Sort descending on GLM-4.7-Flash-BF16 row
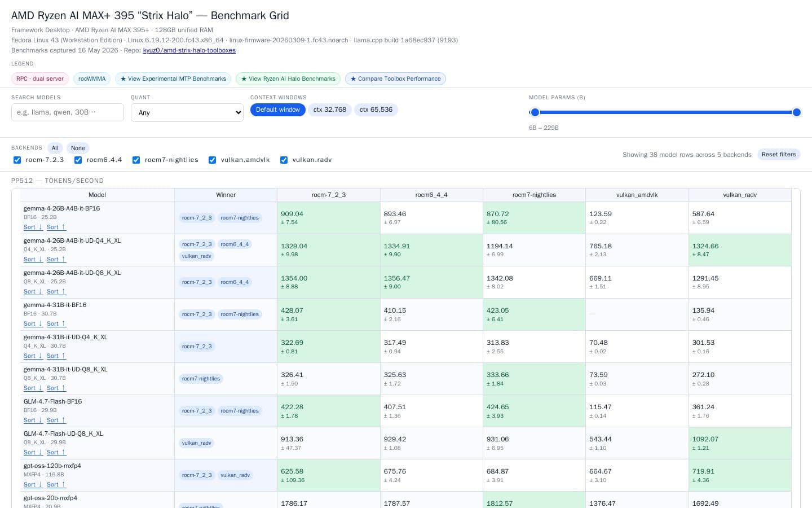Screen dimensions: 812x508 (x=33, y=420)
